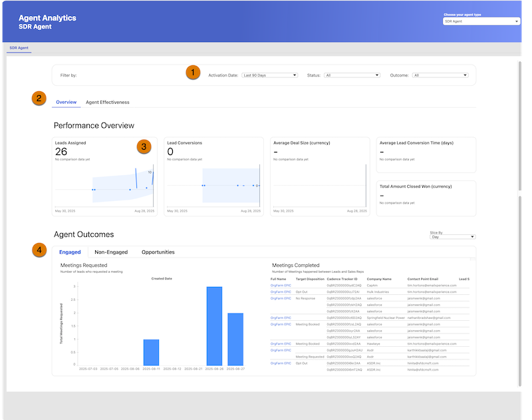Select the SDR Agent tab
Screen dimensions: 532x420
tap(19, 48)
